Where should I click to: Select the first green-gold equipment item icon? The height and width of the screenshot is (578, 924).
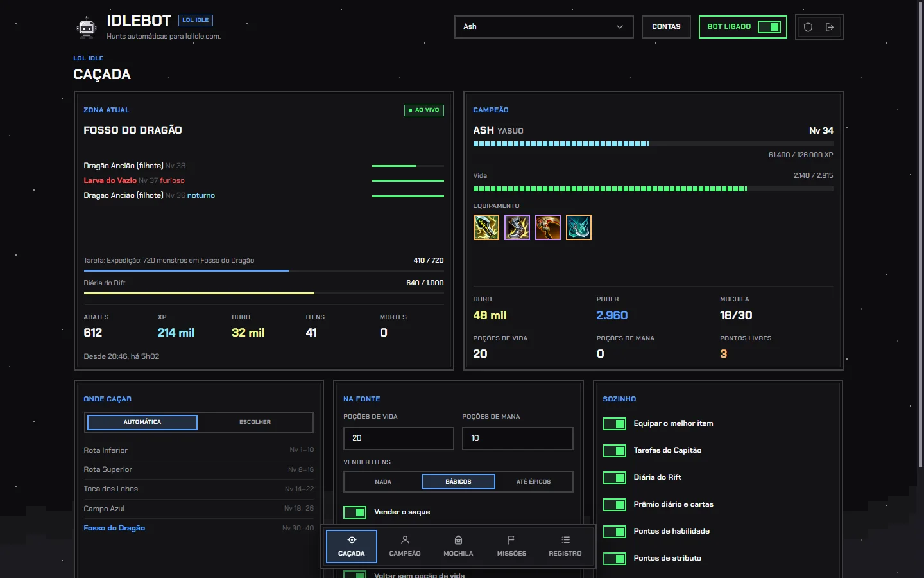click(x=486, y=227)
